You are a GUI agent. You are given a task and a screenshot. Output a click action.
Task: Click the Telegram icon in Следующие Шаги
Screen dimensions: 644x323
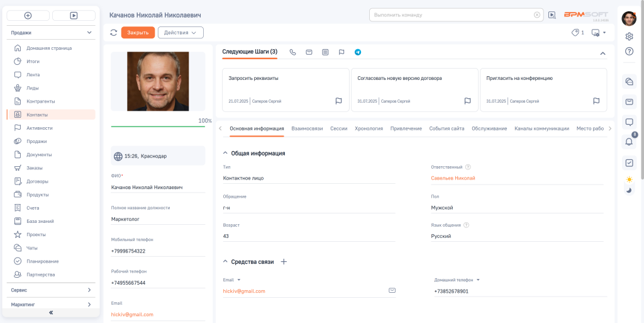point(358,52)
